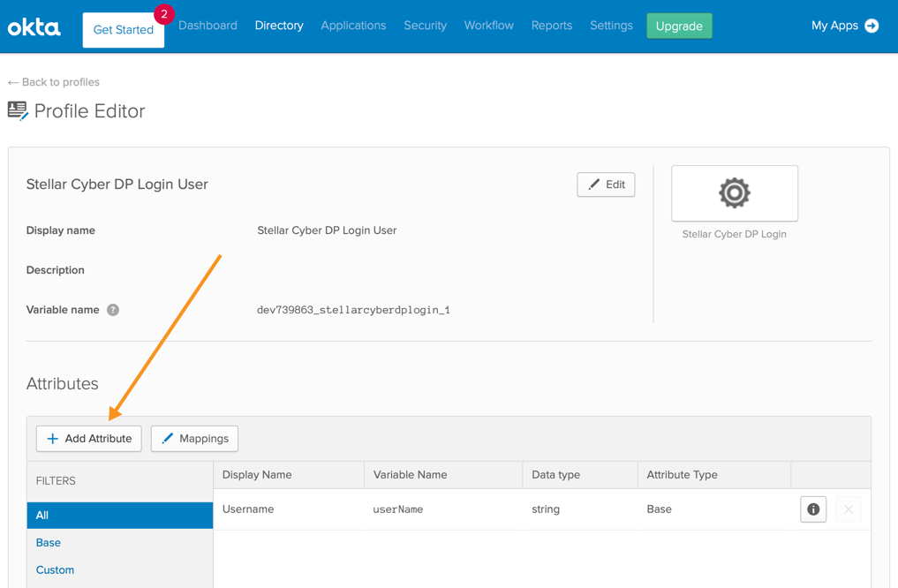
Task: Click the My Apps arrow icon
Action: click(872, 26)
